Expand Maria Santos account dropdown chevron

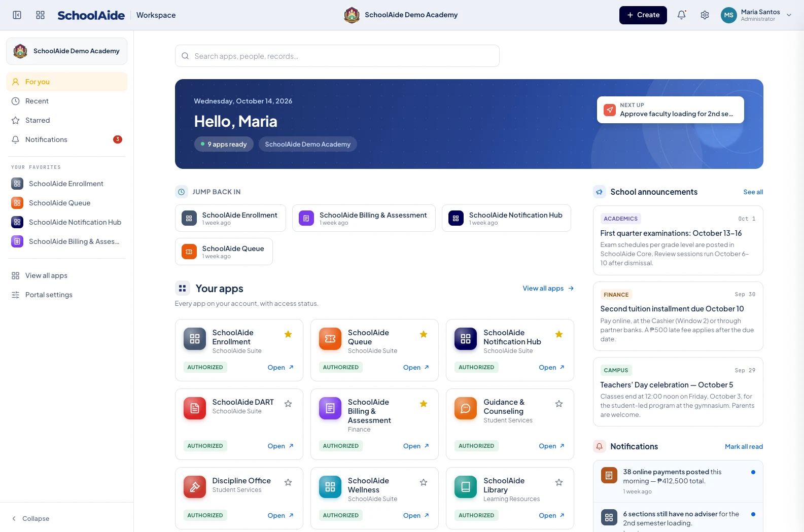click(789, 15)
